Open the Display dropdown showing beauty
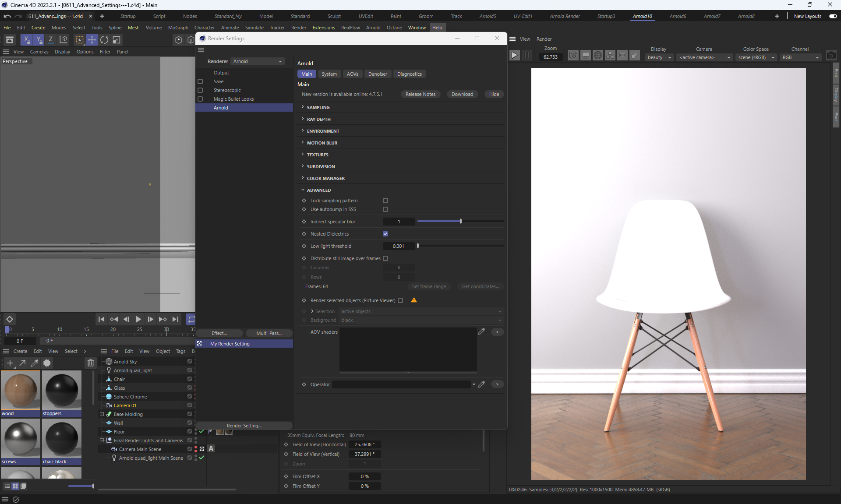The image size is (841, 504). point(659,57)
